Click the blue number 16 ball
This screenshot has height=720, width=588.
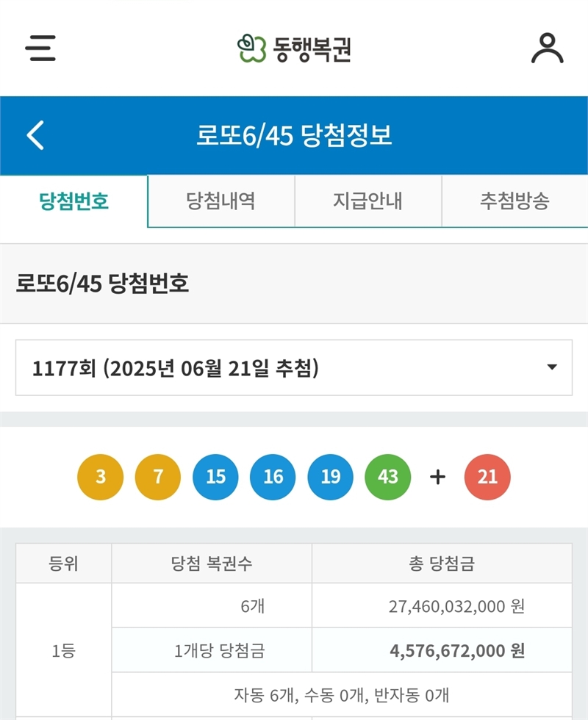[273, 477]
